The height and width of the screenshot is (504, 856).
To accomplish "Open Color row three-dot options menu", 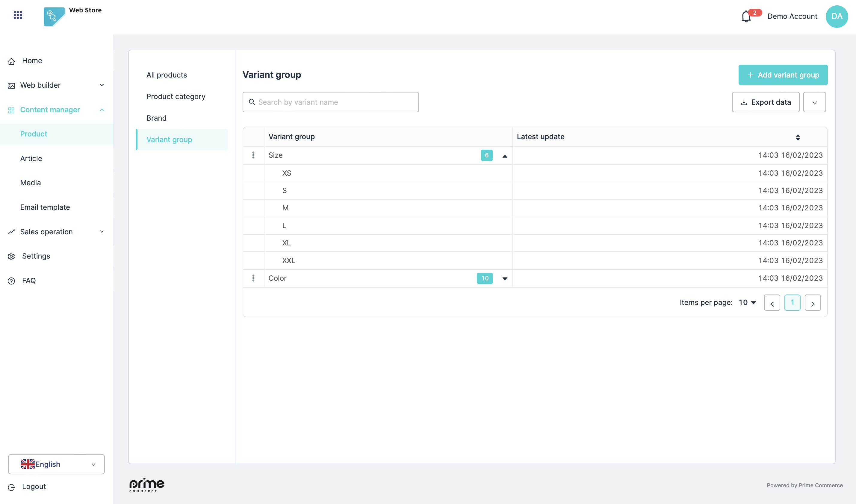I will click(253, 278).
